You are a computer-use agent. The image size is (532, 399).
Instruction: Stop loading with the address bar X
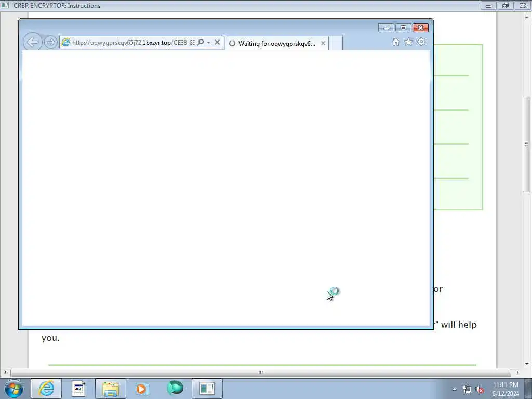217,42
